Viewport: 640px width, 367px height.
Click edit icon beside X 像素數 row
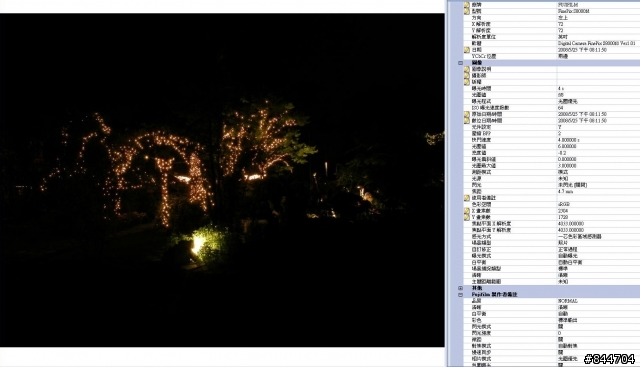(x=467, y=211)
